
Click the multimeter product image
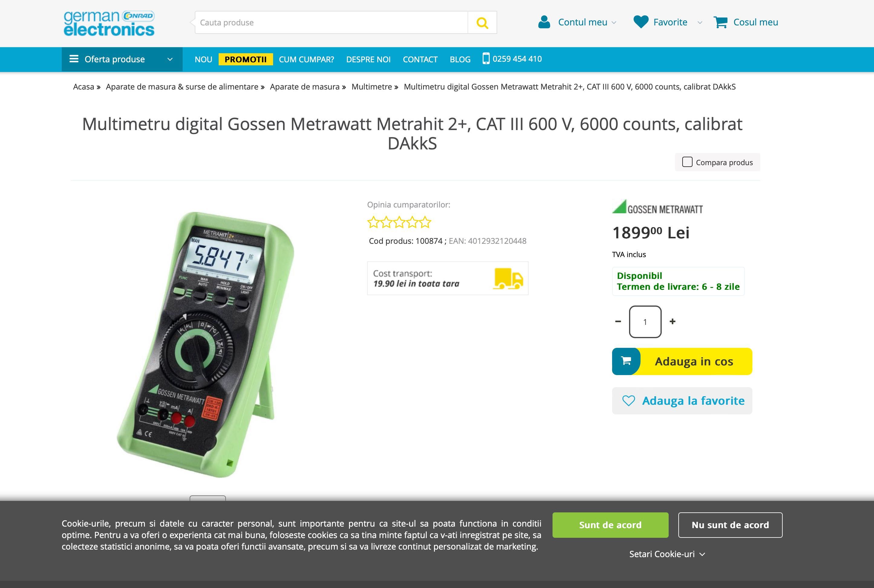(205, 344)
